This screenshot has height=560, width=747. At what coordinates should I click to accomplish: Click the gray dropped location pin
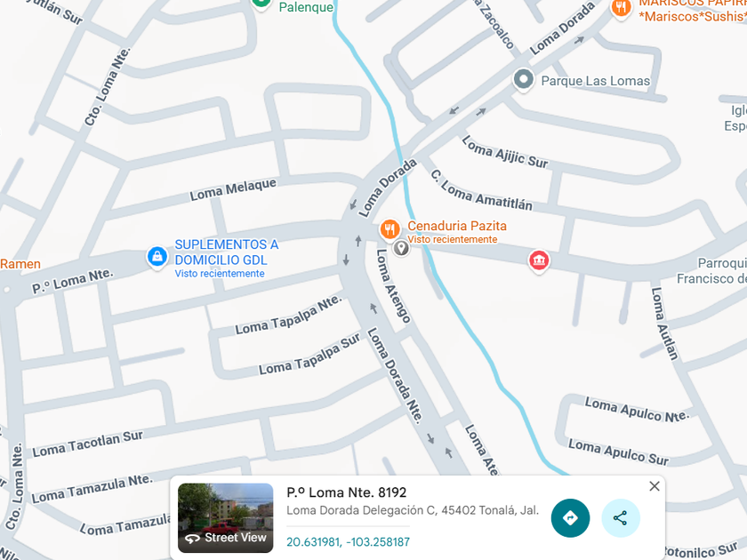(401, 248)
